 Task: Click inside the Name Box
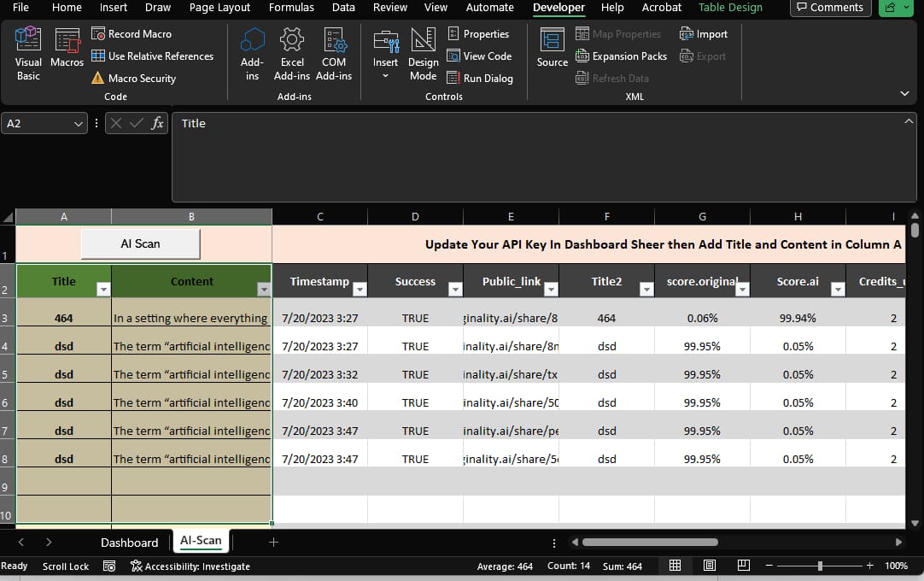tap(38, 123)
